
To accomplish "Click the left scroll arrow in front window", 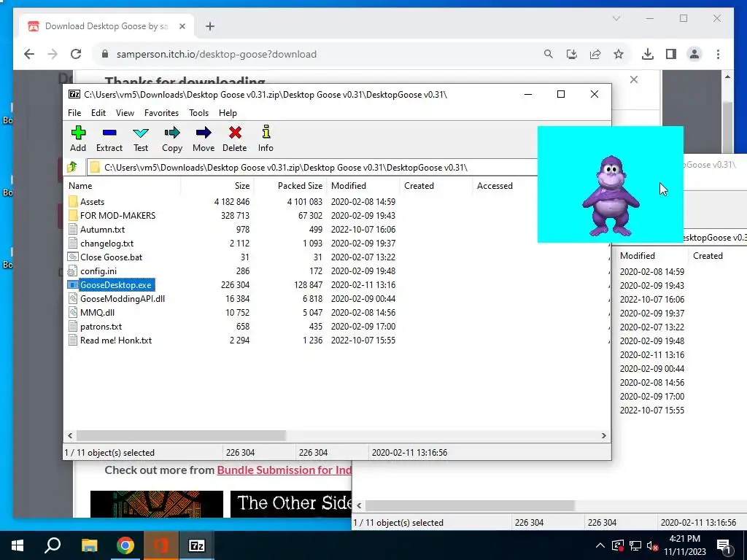I will tap(70, 435).
